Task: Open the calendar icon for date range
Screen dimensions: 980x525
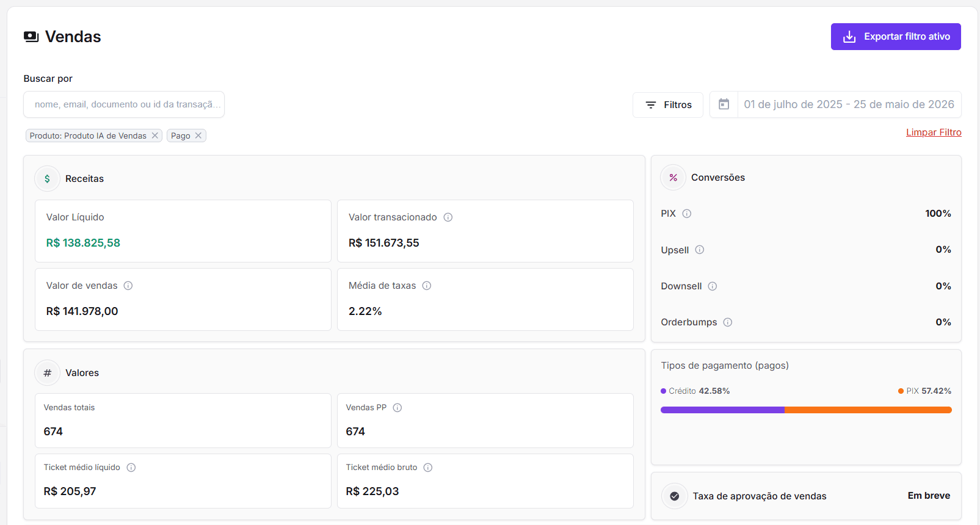Action: pos(724,104)
